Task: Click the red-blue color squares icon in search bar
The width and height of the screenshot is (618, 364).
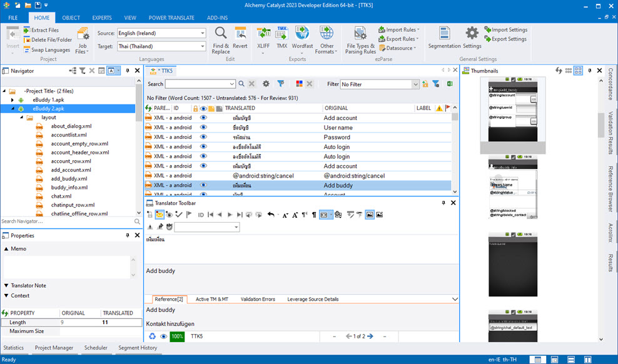Action: 299,84
